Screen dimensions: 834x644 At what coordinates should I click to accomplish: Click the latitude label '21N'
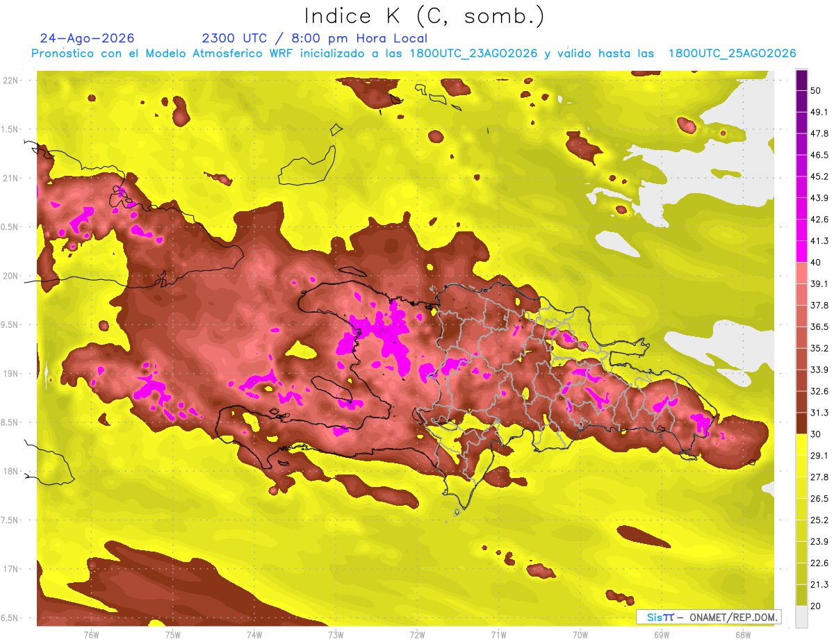pyautogui.click(x=10, y=178)
